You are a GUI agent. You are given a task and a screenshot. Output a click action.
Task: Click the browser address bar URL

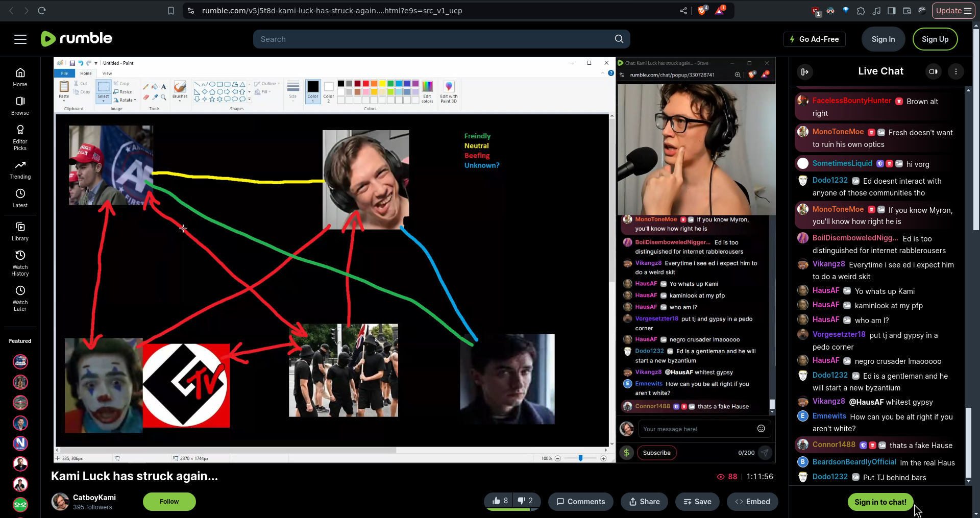(x=332, y=11)
